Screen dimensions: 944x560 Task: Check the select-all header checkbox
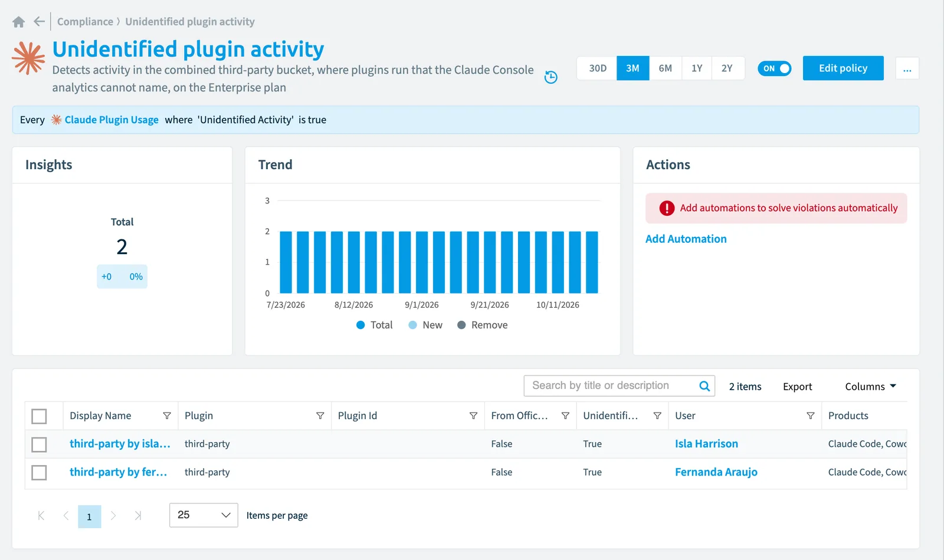click(39, 416)
